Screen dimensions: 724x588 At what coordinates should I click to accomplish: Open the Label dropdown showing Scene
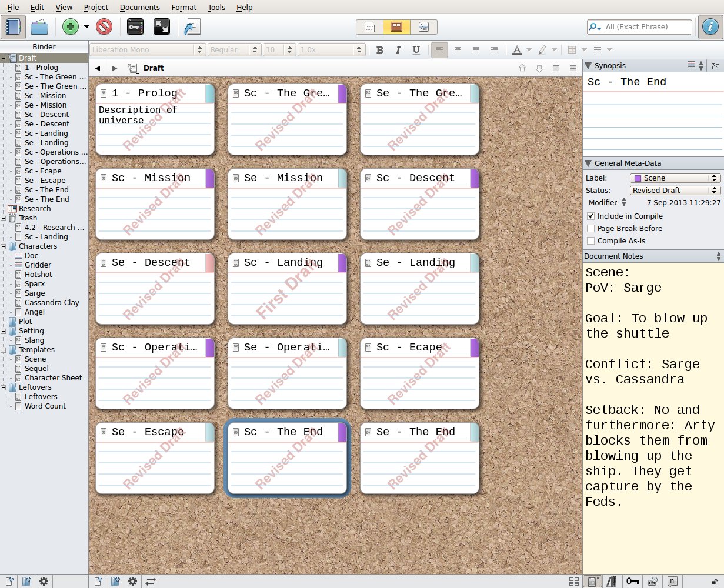675,178
